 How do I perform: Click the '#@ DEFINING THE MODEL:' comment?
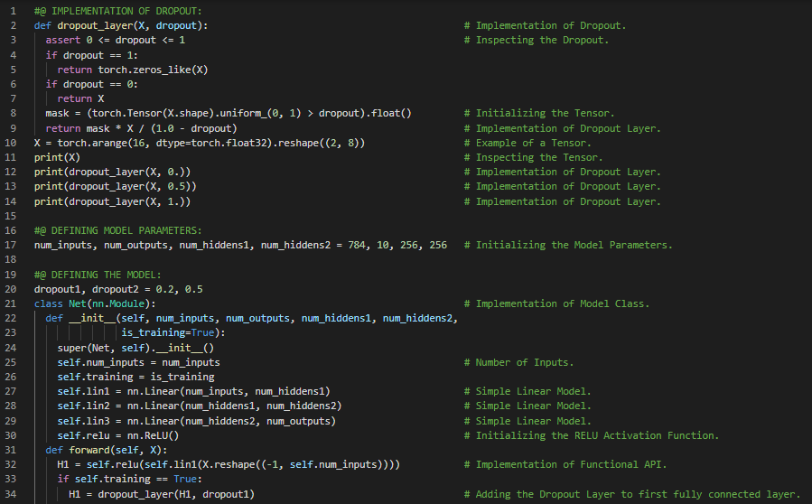pos(98,275)
